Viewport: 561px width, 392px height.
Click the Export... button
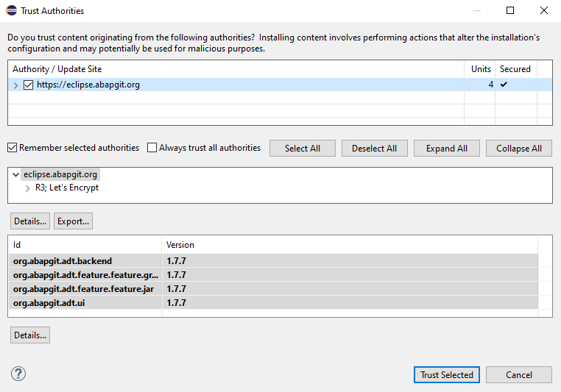tap(73, 221)
